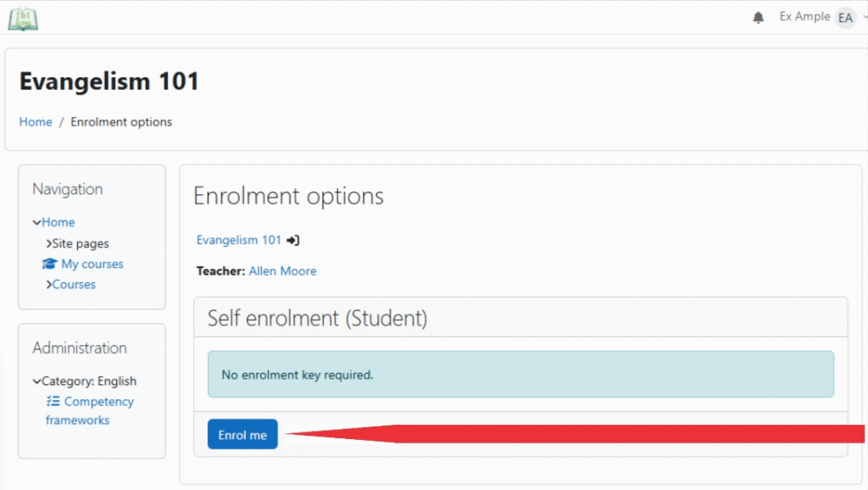The image size is (868, 490).
Task: View teacher Allen Moore's profile
Action: coord(282,271)
